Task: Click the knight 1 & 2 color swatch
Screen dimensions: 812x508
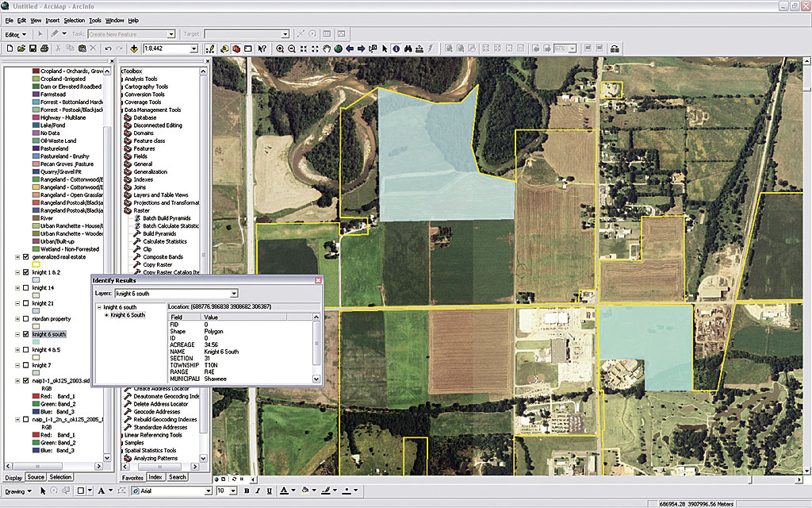Action: pyautogui.click(x=36, y=279)
